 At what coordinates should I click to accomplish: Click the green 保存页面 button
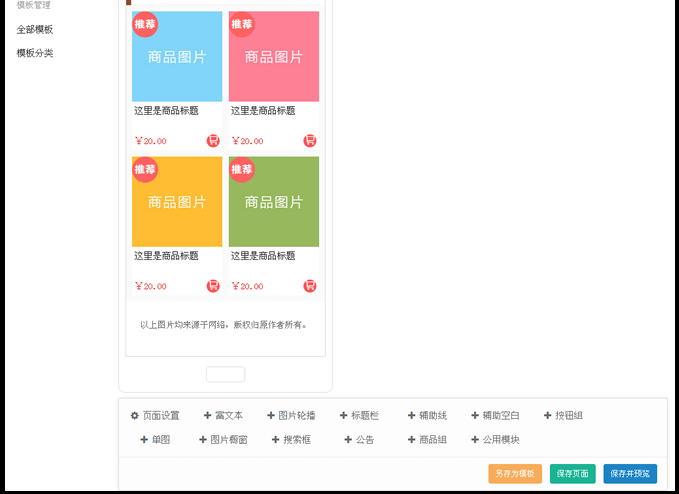[x=572, y=474]
